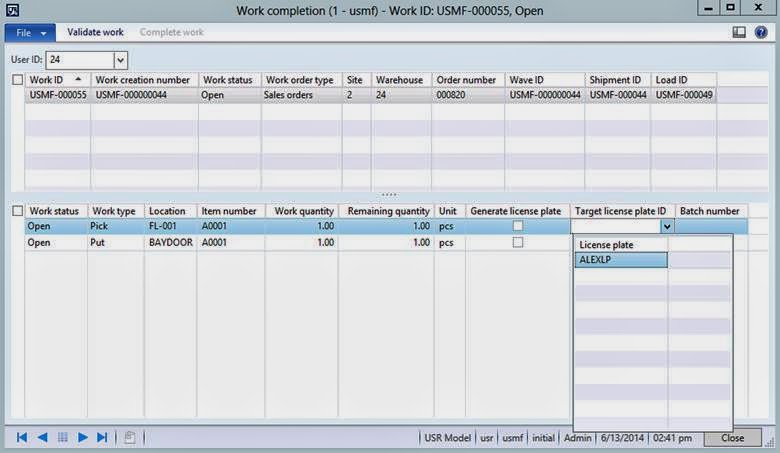Click the Batch number column header

[711, 211]
